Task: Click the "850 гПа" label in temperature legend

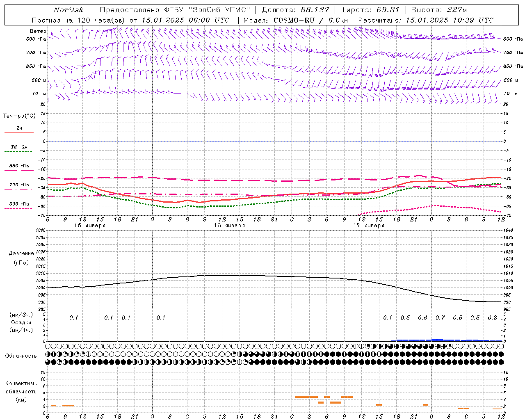Action: tap(19, 166)
